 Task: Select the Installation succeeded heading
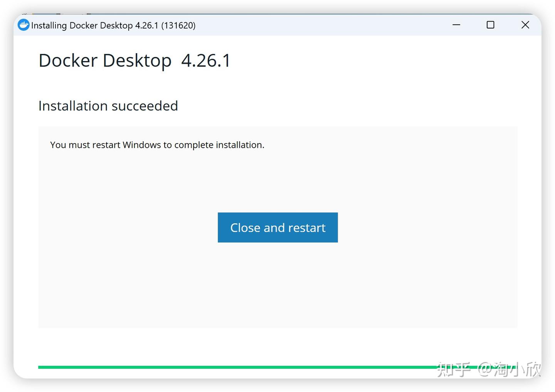click(x=108, y=106)
